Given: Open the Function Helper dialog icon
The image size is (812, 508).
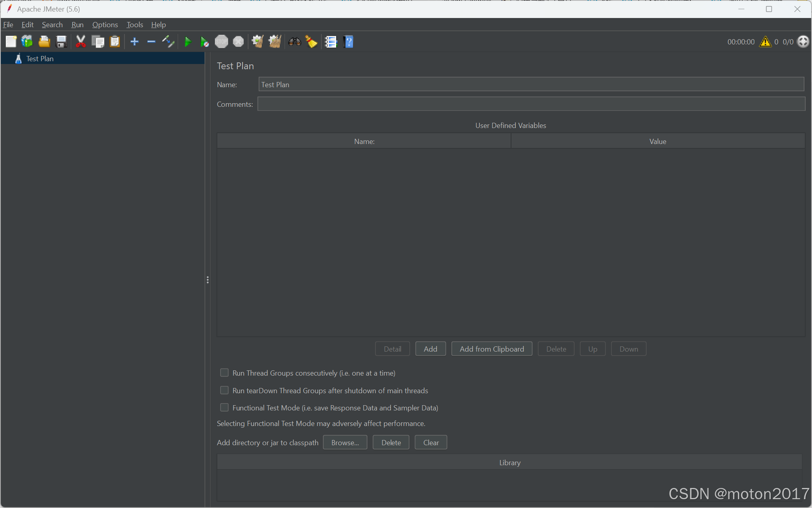Looking at the screenshot, I should coord(331,42).
